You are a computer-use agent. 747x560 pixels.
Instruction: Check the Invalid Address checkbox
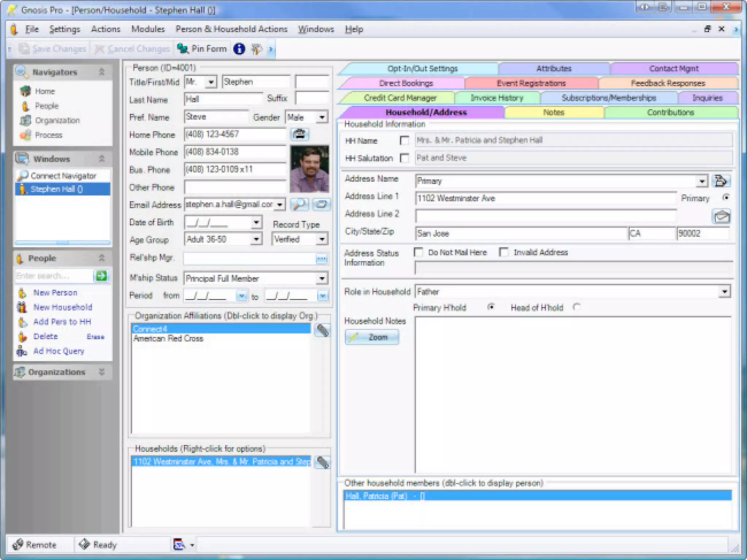pyautogui.click(x=504, y=252)
